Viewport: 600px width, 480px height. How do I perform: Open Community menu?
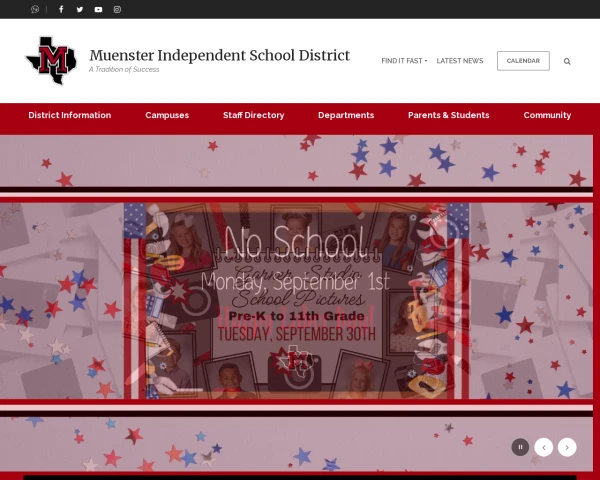[x=547, y=115]
